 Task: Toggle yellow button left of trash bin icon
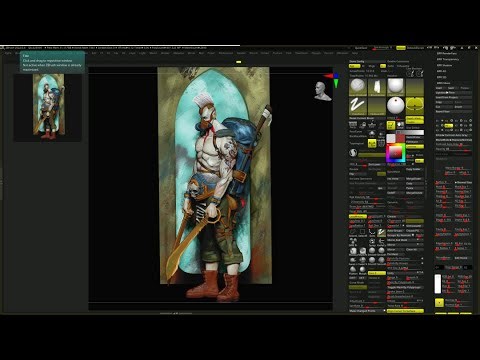coord(372,143)
